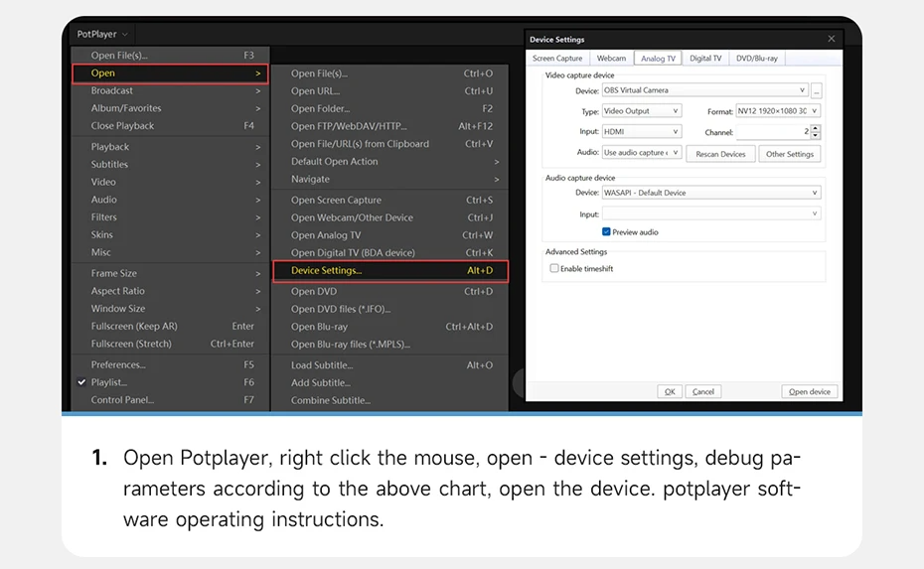The height and width of the screenshot is (569, 924).
Task: Switch to the Digital TV tab
Action: pos(705,59)
